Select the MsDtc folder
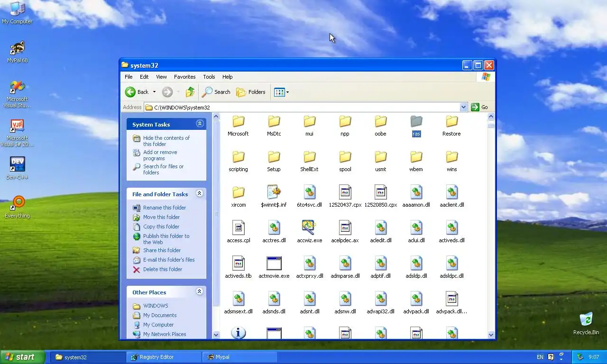Screen dimensions: 607x364 pos(274,126)
